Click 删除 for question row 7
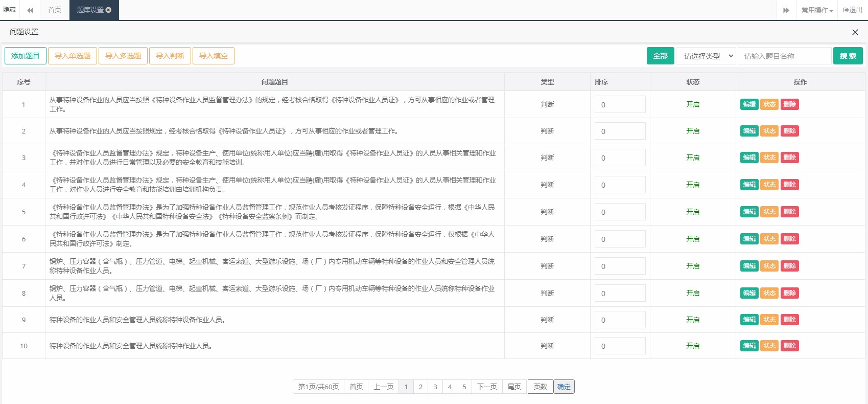Viewport: 868px width, 404px height. coord(789,266)
